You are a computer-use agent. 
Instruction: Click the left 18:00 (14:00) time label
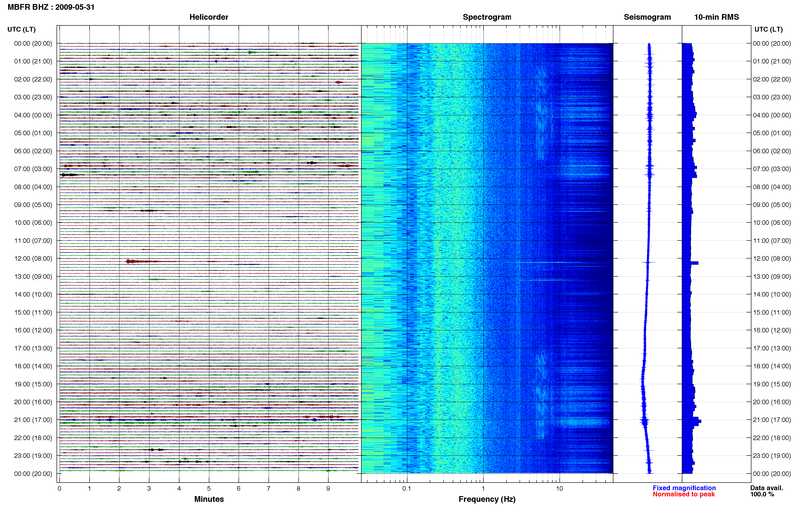pos(33,366)
